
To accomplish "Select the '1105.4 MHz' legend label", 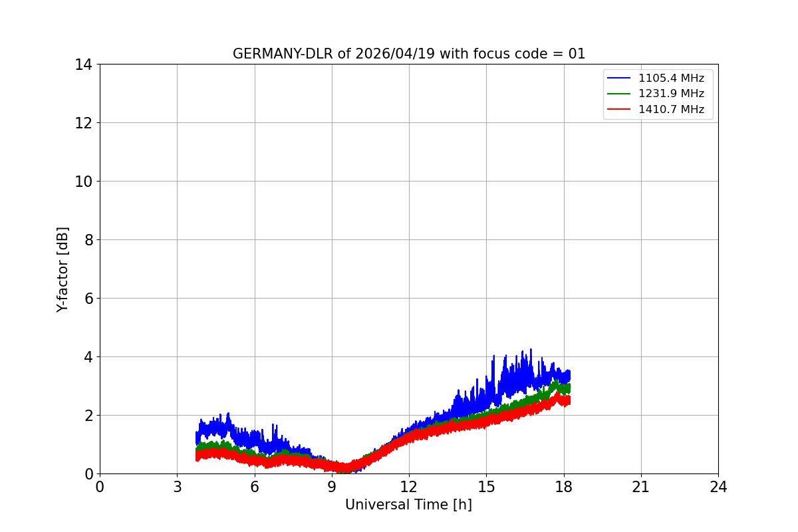I will point(671,78).
